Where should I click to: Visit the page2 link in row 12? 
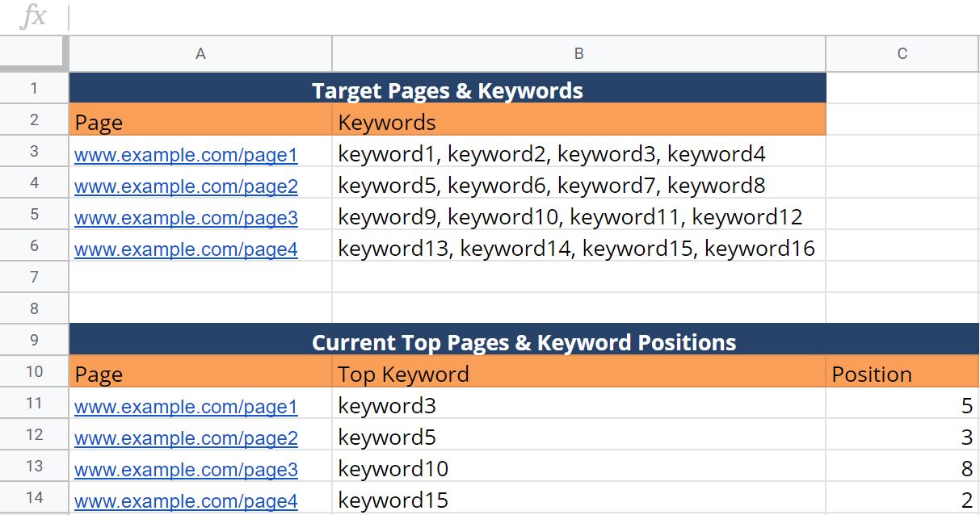[186, 438]
